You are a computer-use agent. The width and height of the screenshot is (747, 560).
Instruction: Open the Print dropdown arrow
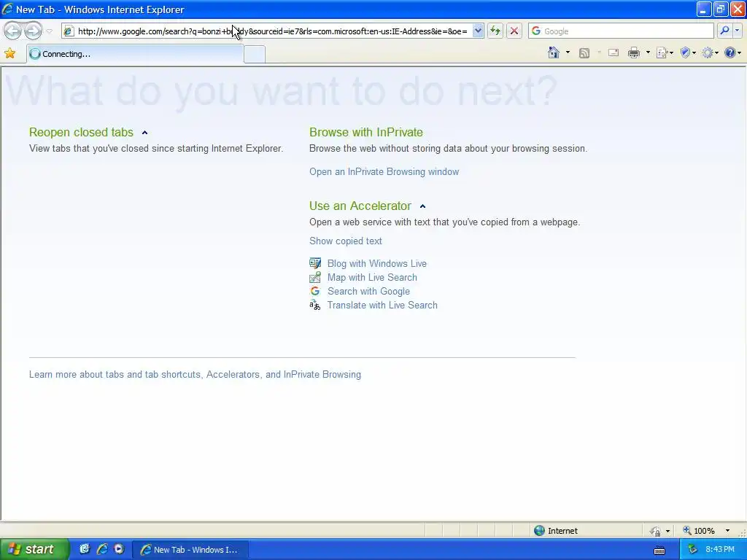coord(648,52)
